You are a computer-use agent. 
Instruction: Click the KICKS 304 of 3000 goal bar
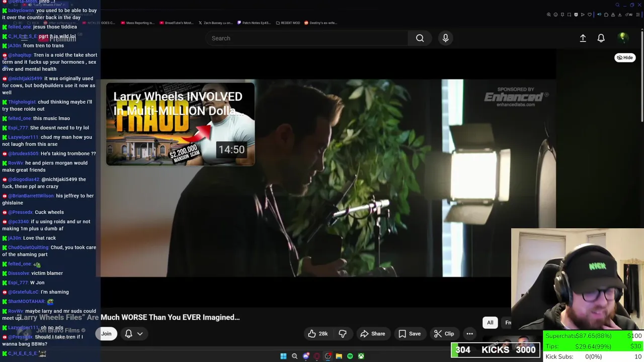coord(495,350)
